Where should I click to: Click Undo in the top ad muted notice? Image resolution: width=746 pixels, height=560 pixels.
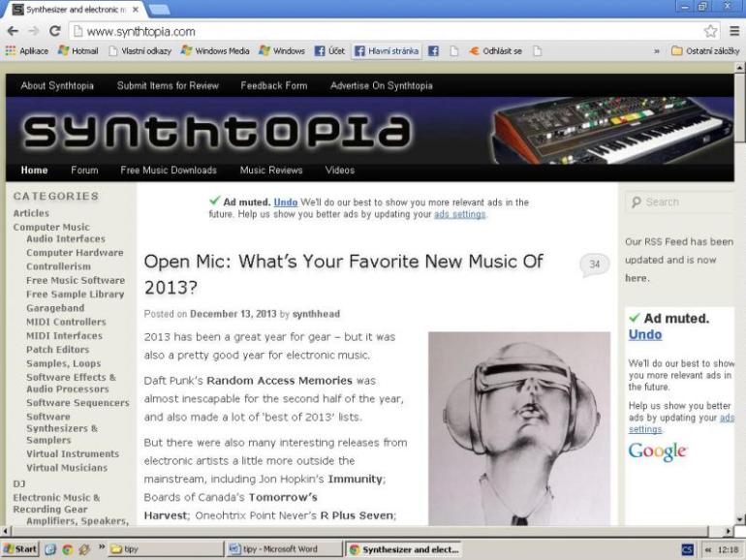point(286,202)
